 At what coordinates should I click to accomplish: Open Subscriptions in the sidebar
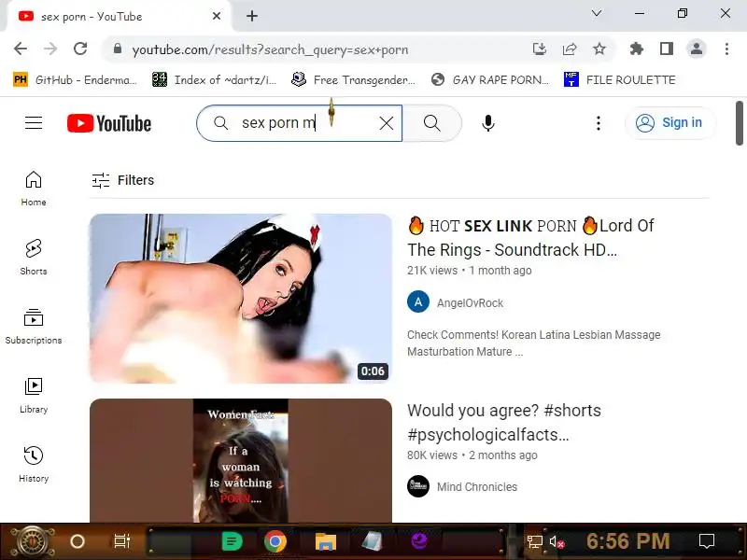coord(34,327)
